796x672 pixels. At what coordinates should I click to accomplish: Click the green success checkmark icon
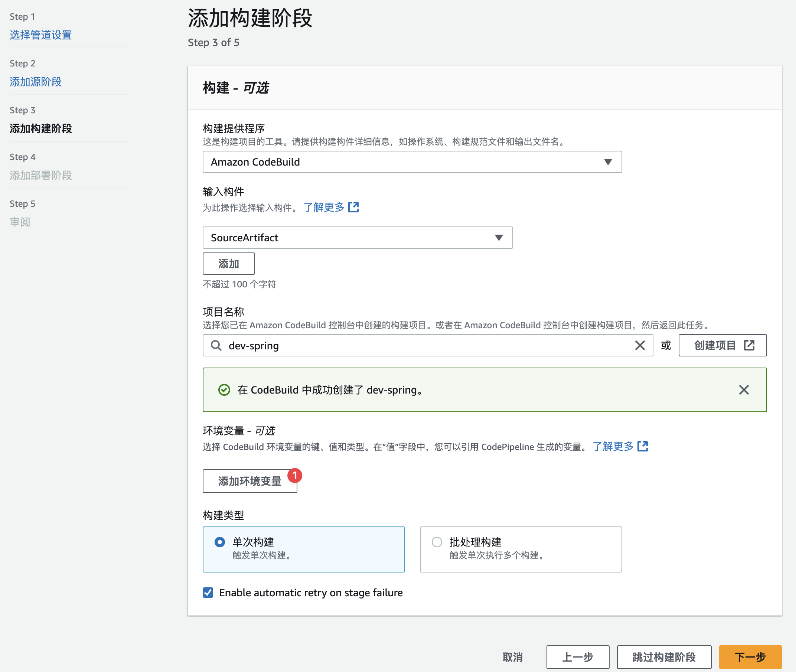click(224, 390)
